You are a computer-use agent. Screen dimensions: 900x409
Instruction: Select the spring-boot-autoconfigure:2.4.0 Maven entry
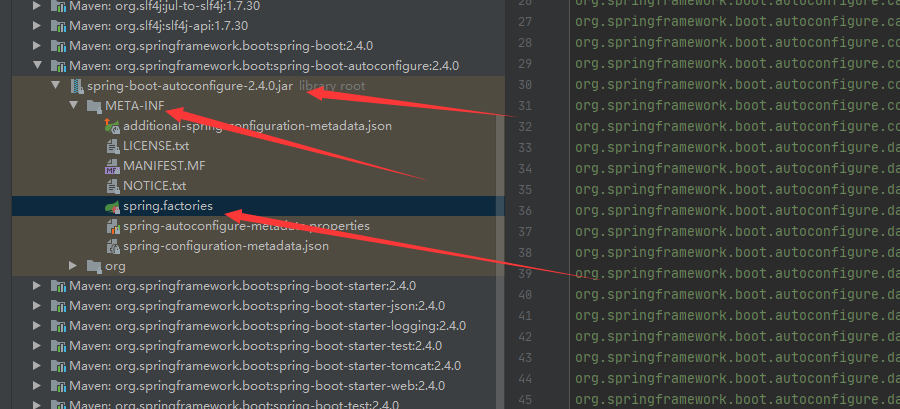(264, 66)
